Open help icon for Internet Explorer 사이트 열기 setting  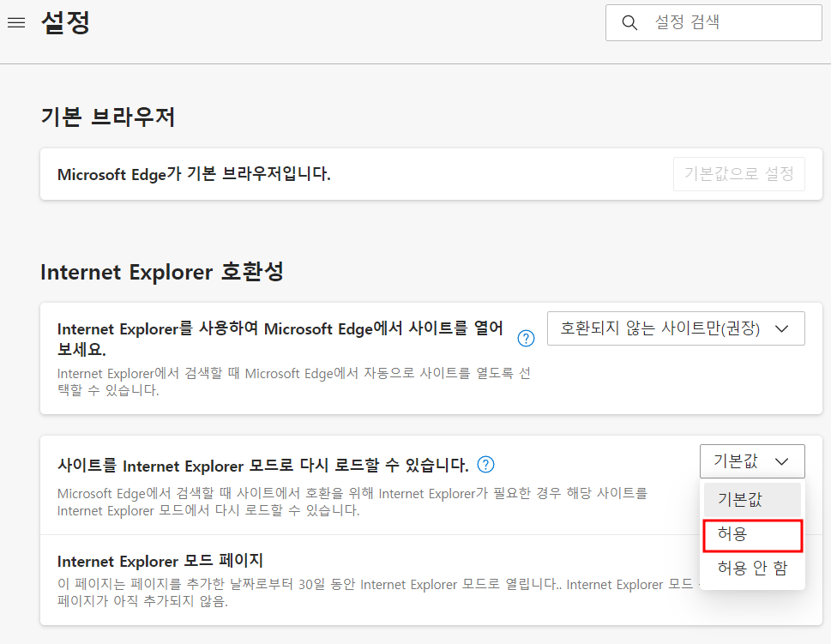(x=526, y=338)
